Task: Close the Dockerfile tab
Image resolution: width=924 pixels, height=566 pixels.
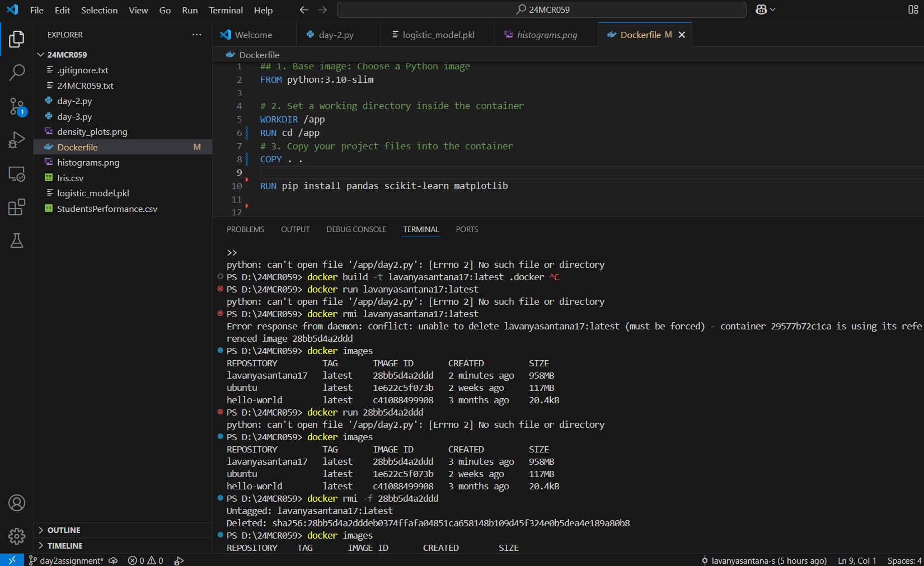Action: point(682,35)
